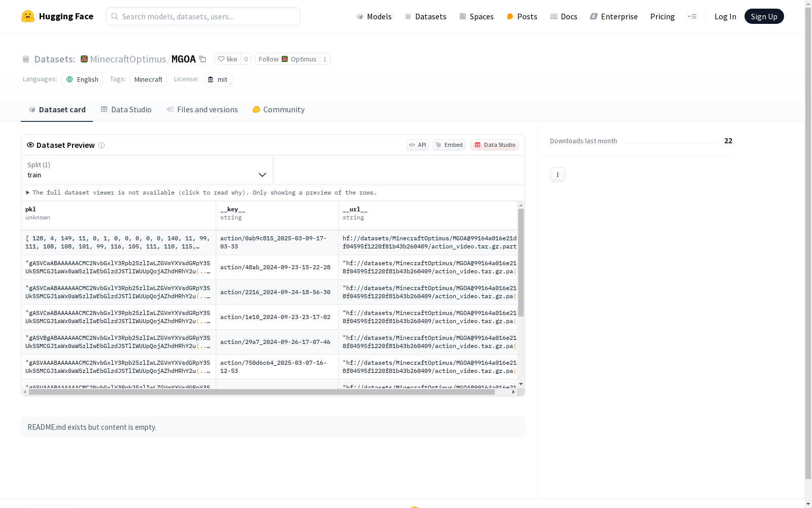This screenshot has width=812, height=508.
Task: Go to Datasets in top navigation
Action: pos(425,16)
